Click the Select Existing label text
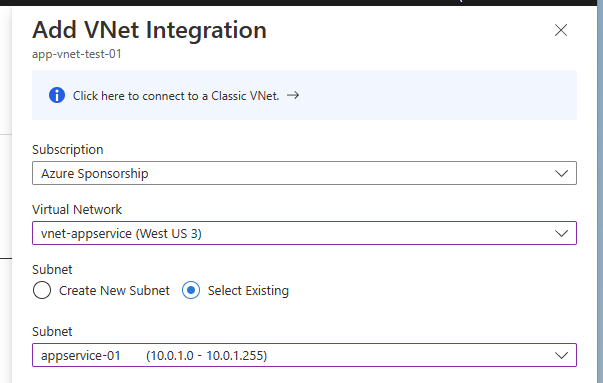 (248, 291)
